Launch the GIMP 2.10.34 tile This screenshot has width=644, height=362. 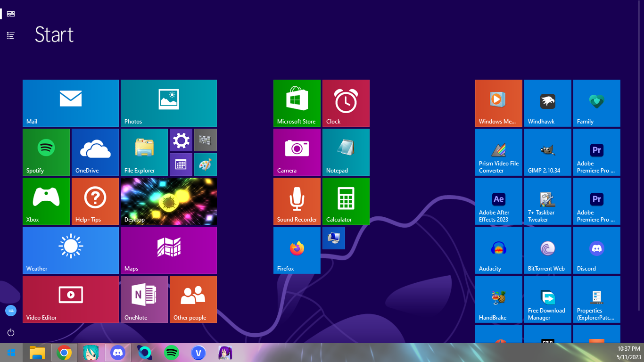[x=548, y=152]
